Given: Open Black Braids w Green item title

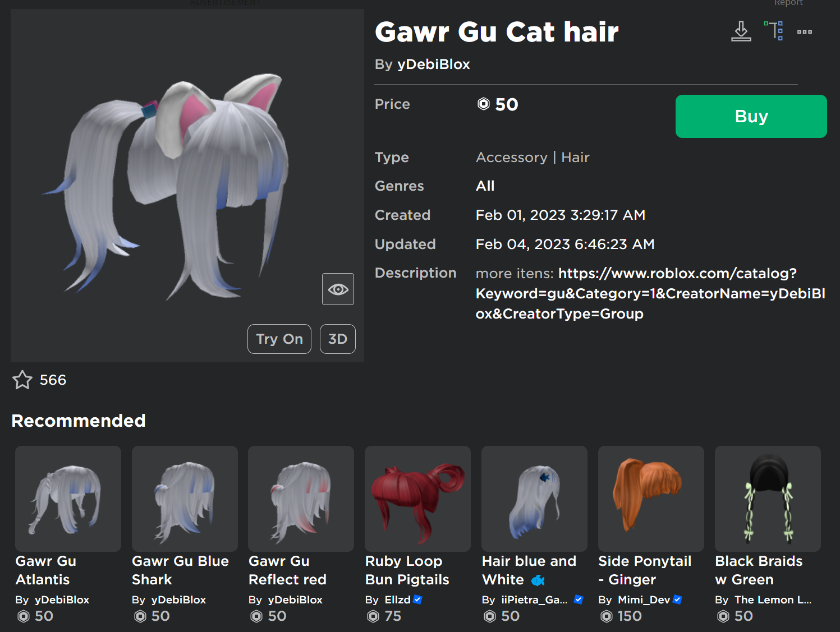Looking at the screenshot, I should [x=759, y=570].
